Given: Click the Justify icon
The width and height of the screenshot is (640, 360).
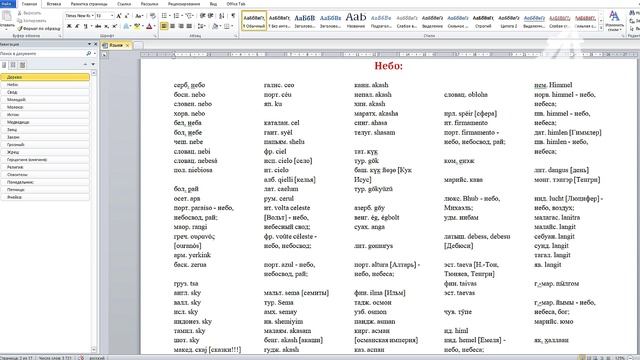Looking at the screenshot, I should [x=189, y=26].
